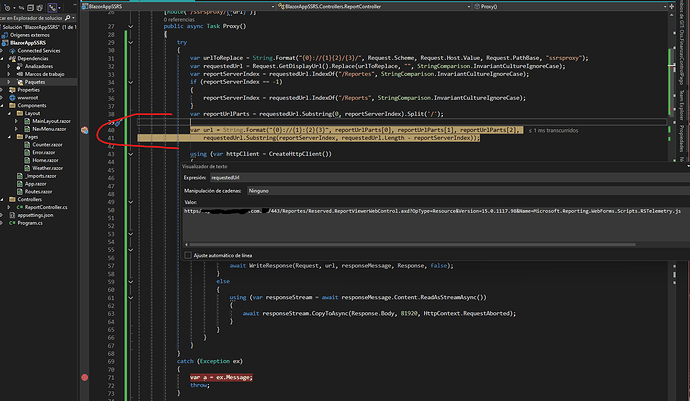Open Error.razor file
This screenshot has height=401, width=690.
(44, 152)
